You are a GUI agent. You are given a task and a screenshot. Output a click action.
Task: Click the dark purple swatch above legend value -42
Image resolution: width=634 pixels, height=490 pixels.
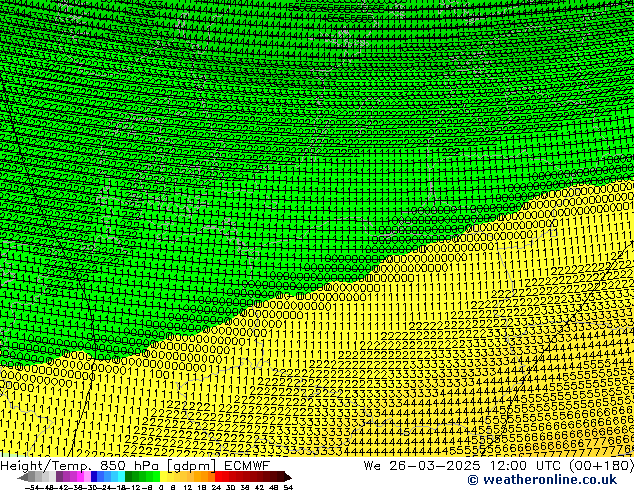(x=59, y=477)
